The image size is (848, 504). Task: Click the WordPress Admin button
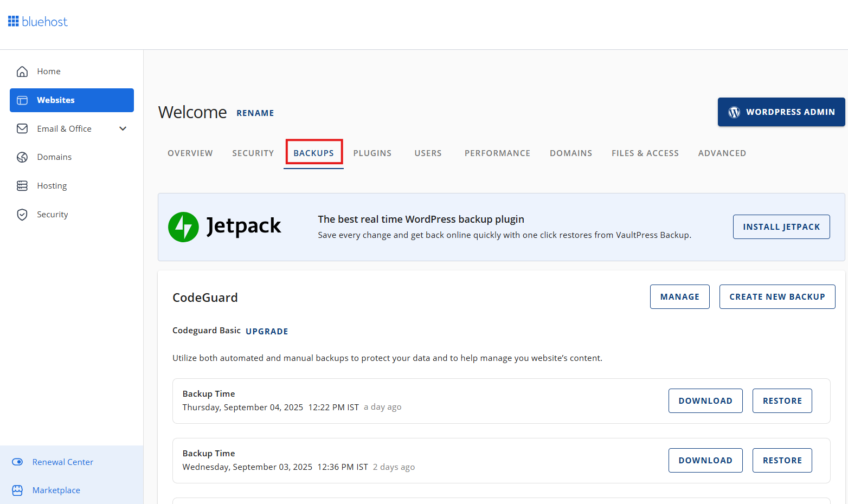point(781,112)
